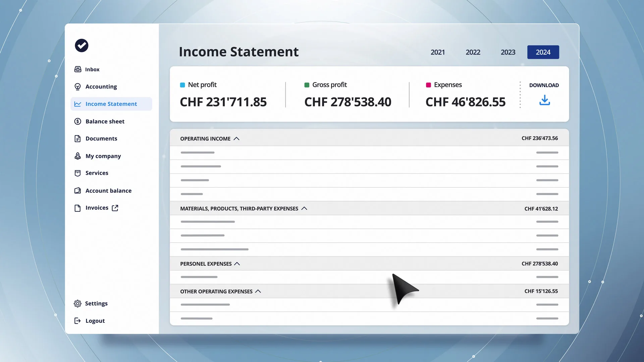Click the green Gross profit color swatch
Screen dimensions: 644x362
[307, 85]
